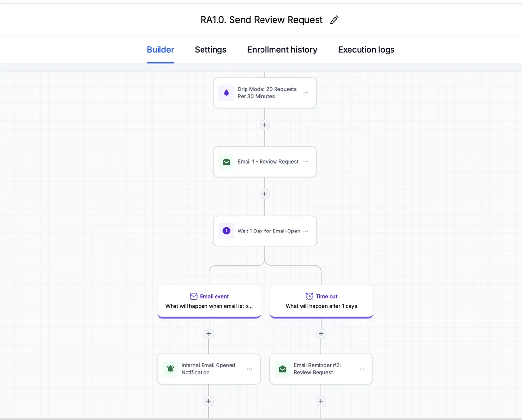Open Wait 1 Day for Email Open step
The width and height of the screenshot is (522, 420).
pyautogui.click(x=265, y=231)
